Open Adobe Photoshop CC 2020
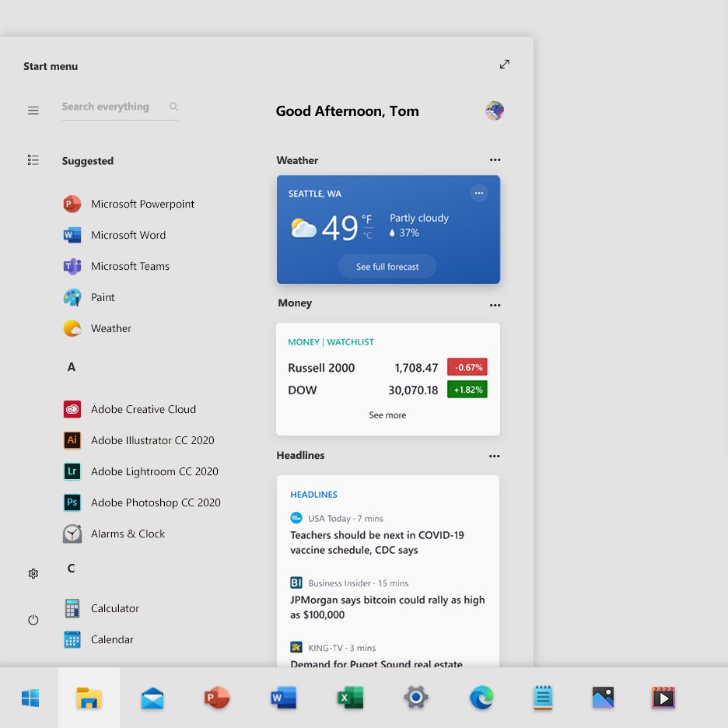 coord(142,502)
